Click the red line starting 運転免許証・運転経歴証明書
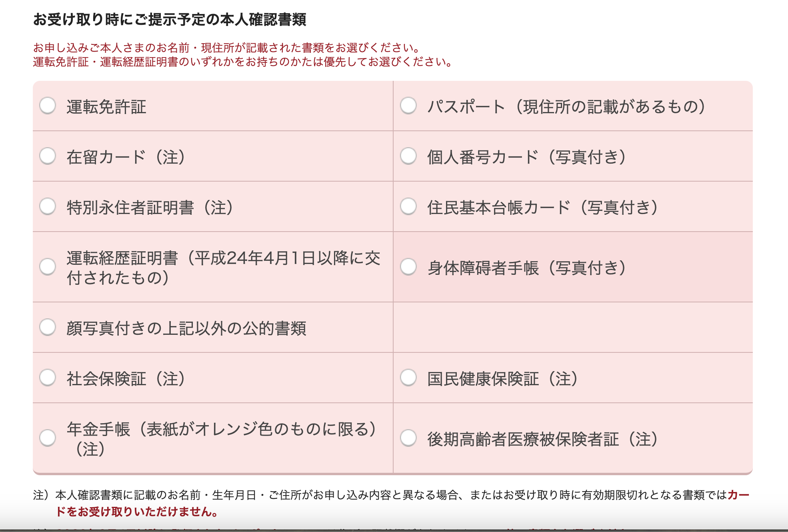Screen dimensions: 788x532 pos(243,62)
